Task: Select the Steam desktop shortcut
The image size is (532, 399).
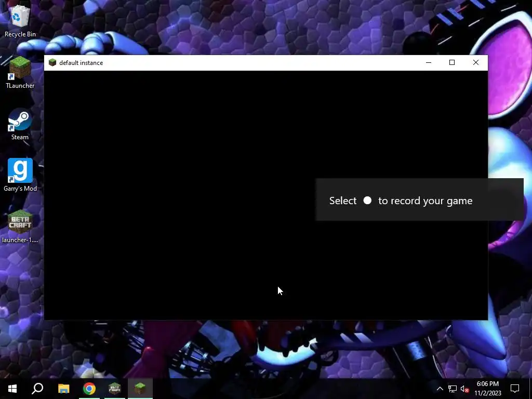Action: (20, 124)
